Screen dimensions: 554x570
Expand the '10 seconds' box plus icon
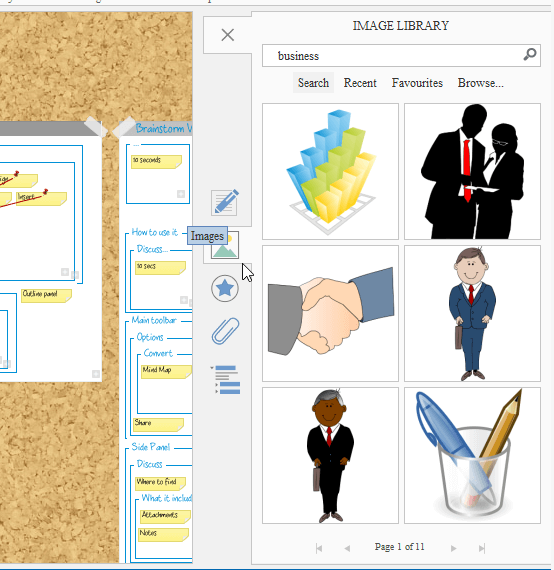pos(181,194)
